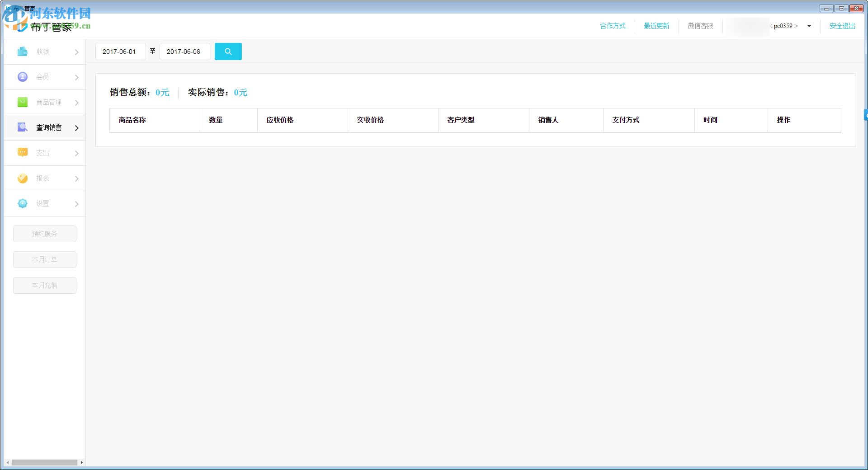Open the 报表 menu item
This screenshot has height=470, width=868.
pos(45,178)
